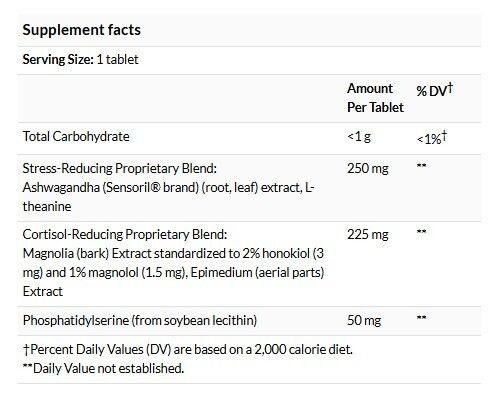Click the <1% daily value cell
The image size is (495, 406).
(x=432, y=138)
